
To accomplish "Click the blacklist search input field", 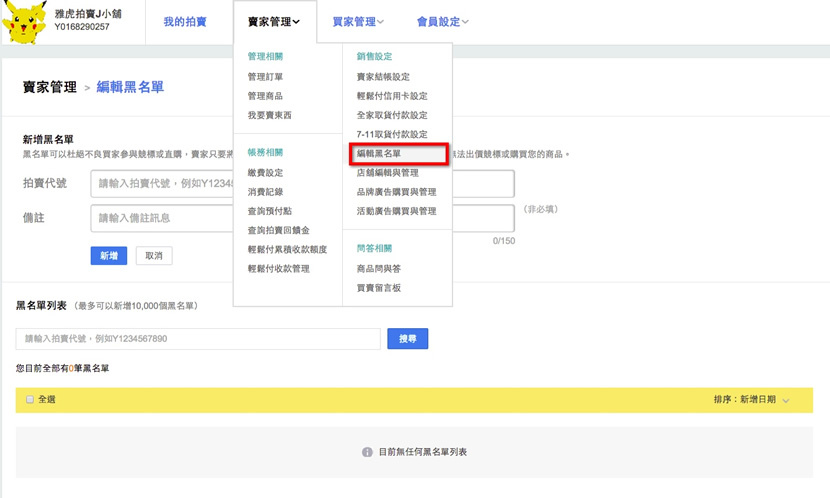I will tap(198, 339).
